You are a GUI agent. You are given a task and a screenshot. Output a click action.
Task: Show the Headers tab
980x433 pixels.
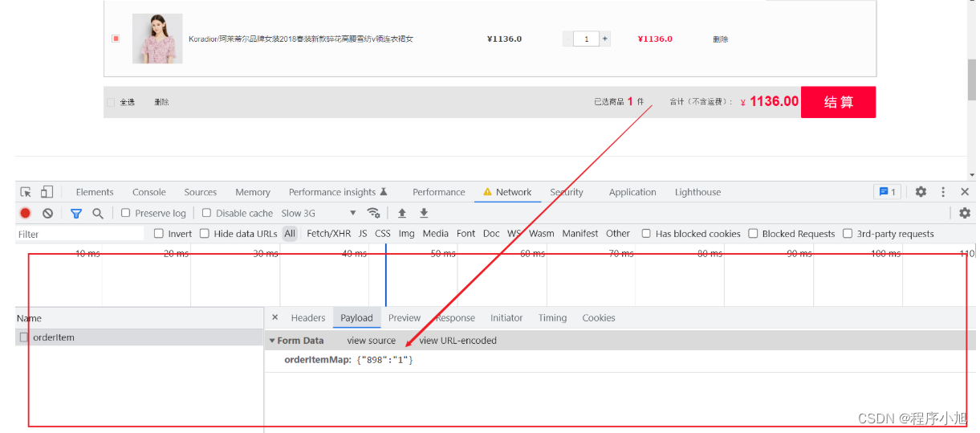308,318
